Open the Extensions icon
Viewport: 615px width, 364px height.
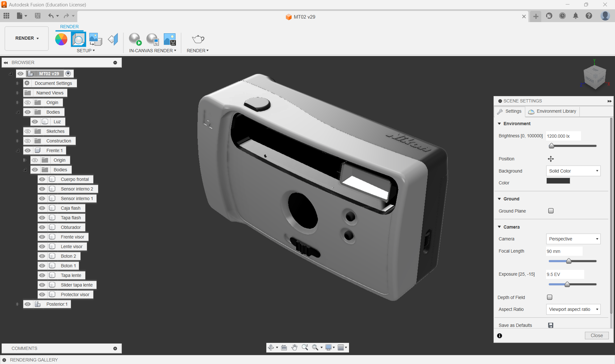[549, 16]
